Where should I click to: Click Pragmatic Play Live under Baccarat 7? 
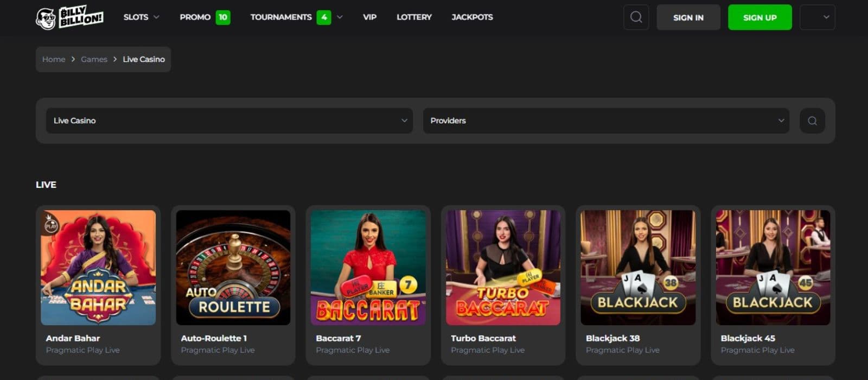click(353, 350)
